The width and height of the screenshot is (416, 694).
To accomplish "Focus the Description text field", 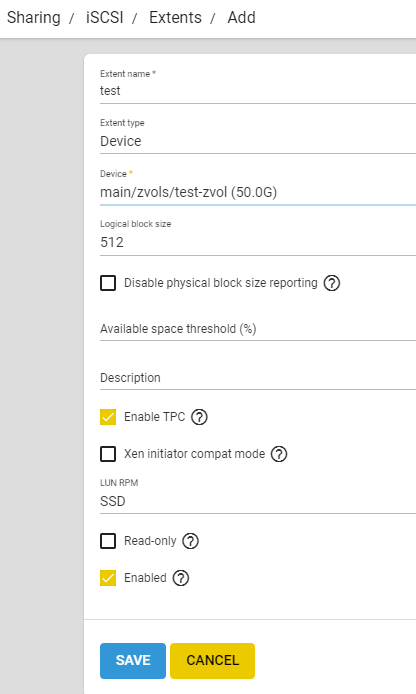I will [x=258, y=378].
